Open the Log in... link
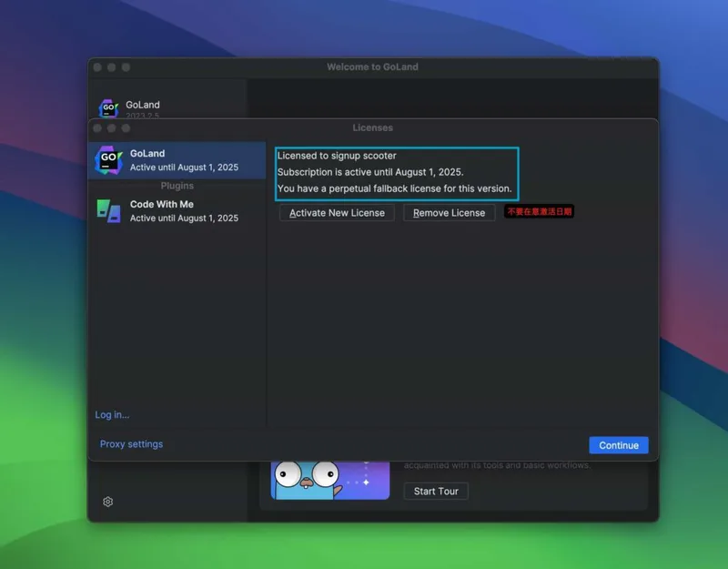 point(112,415)
